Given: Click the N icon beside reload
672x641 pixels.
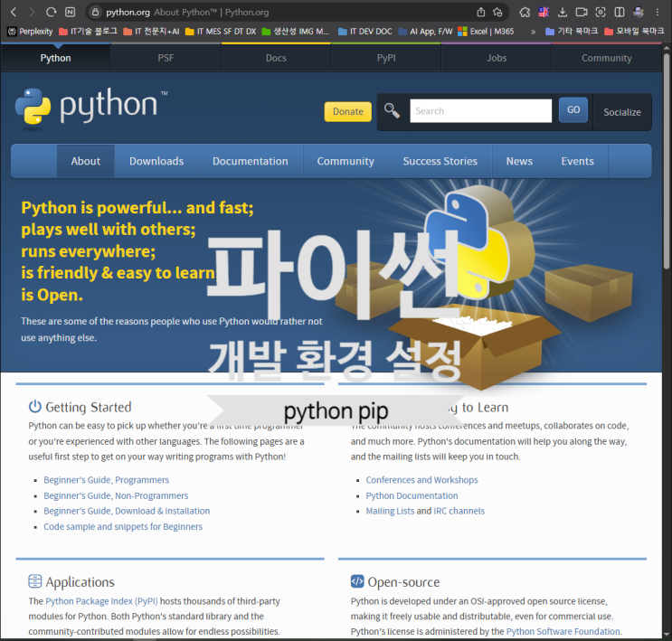Looking at the screenshot, I should [70, 12].
